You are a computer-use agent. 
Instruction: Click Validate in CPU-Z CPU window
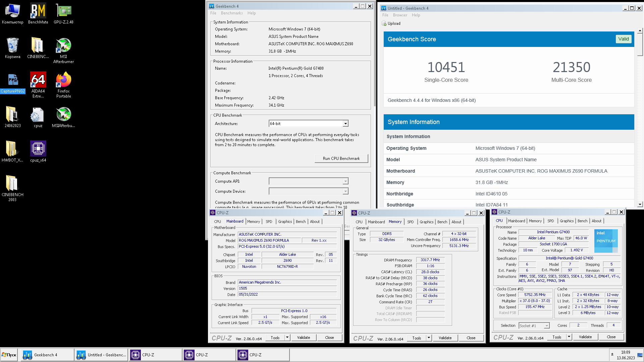click(x=585, y=337)
